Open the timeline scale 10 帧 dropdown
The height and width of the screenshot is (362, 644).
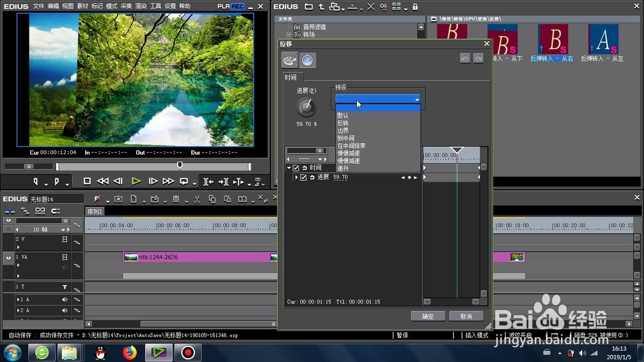(63, 230)
